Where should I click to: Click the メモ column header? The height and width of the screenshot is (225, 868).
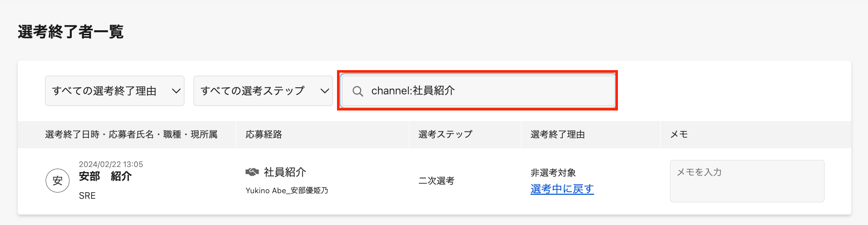(679, 134)
